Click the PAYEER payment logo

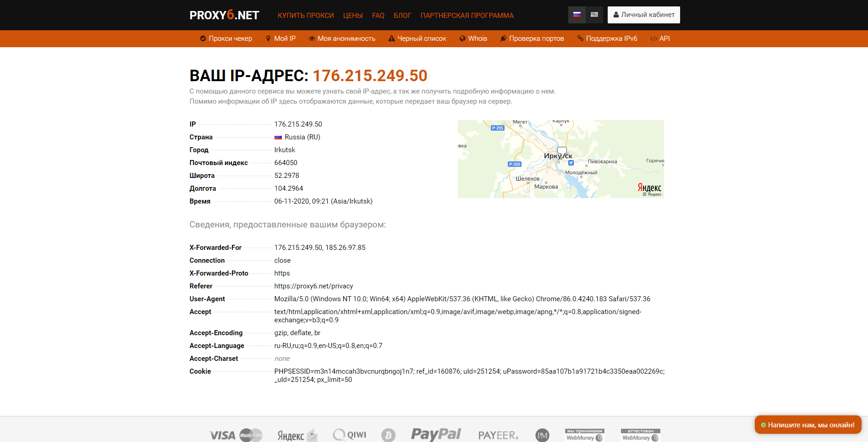pos(498,435)
